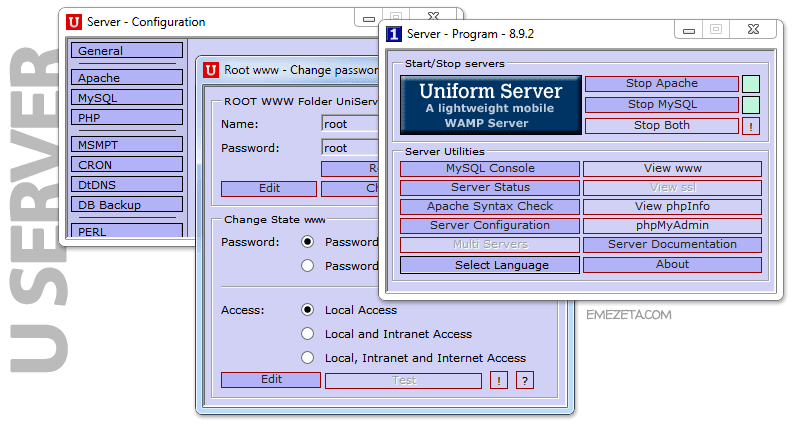
Task: Click the red U icon in Configuration title bar
Action: (74, 22)
